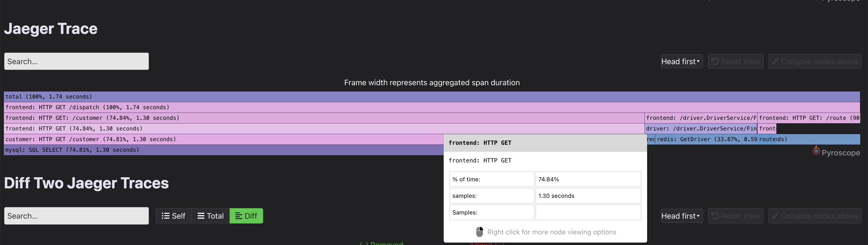The image size is (868, 245).
Task: Open the Head first dropdown in the Jaeger Trace toolbar
Action: [681, 61]
